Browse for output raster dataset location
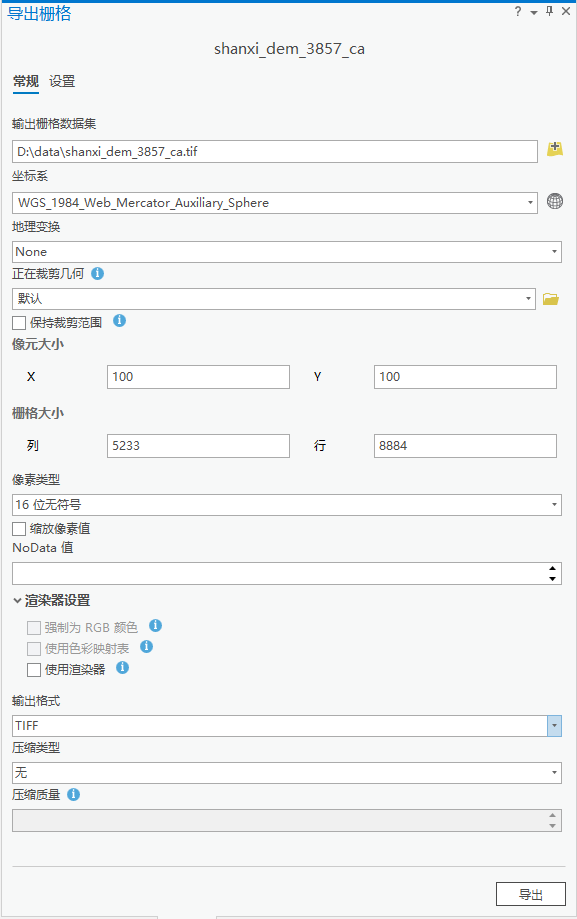 [x=554, y=148]
